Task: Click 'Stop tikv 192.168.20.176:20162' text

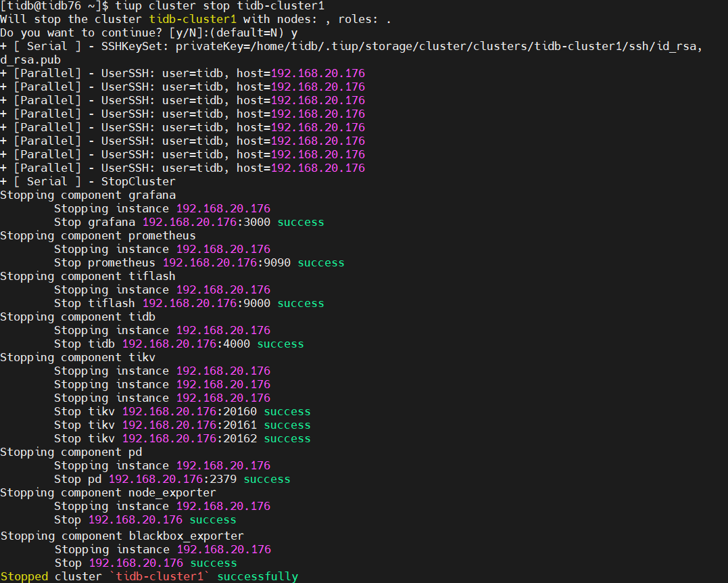Action: (155, 438)
